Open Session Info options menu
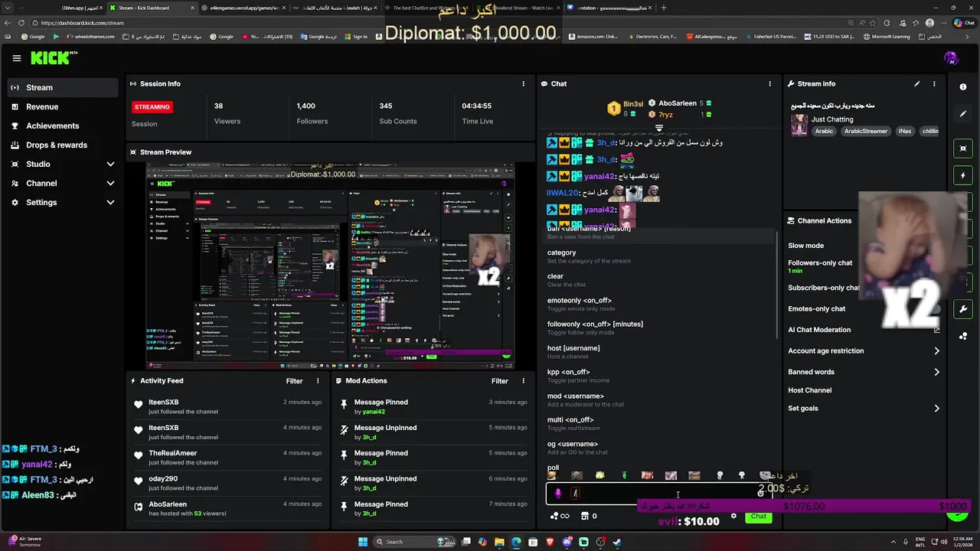 (524, 83)
